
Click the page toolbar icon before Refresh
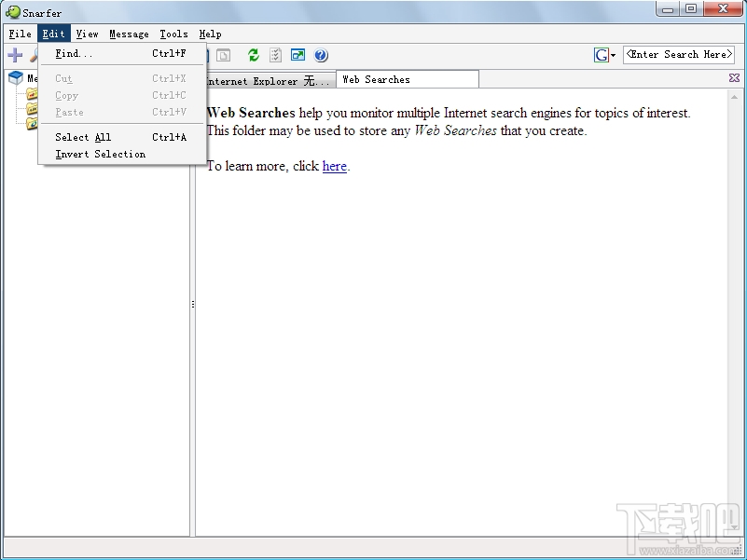pyautogui.click(x=223, y=55)
